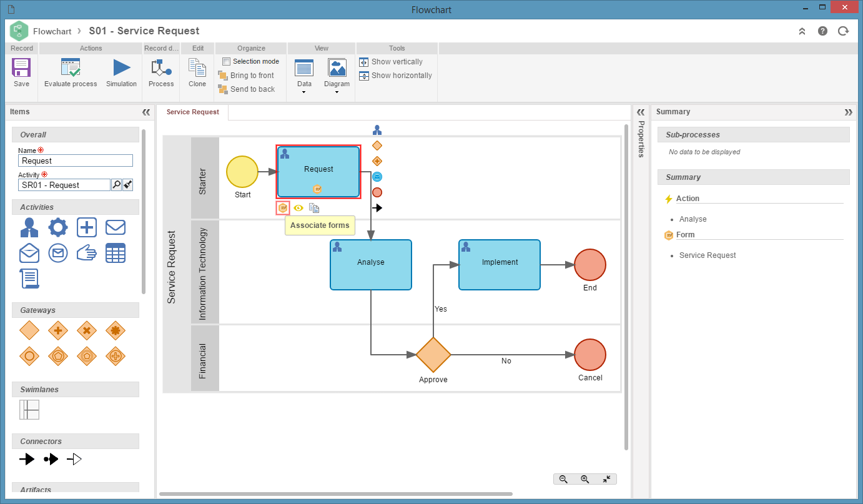Select the circled plus parallel event gateway

[116, 356]
